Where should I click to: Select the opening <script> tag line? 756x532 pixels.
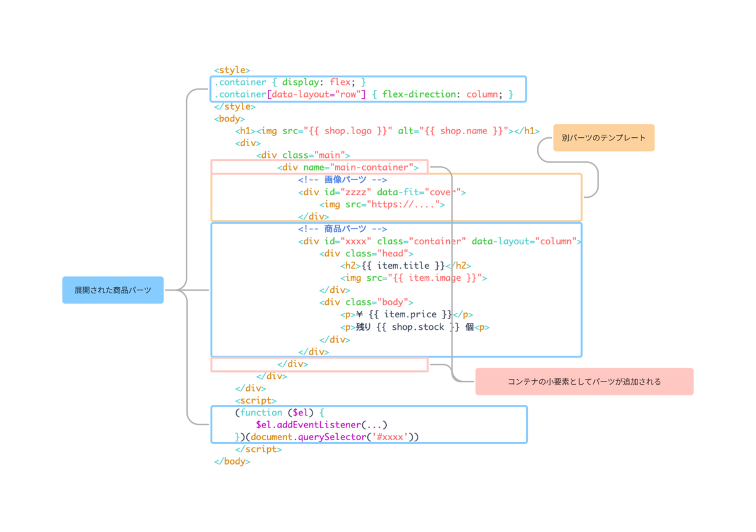pyautogui.click(x=256, y=400)
